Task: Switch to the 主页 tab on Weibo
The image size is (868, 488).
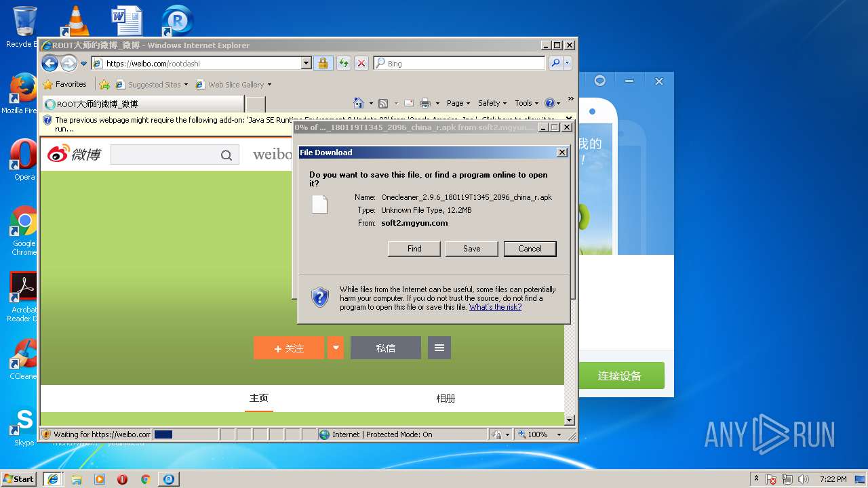Action: pyautogui.click(x=259, y=398)
